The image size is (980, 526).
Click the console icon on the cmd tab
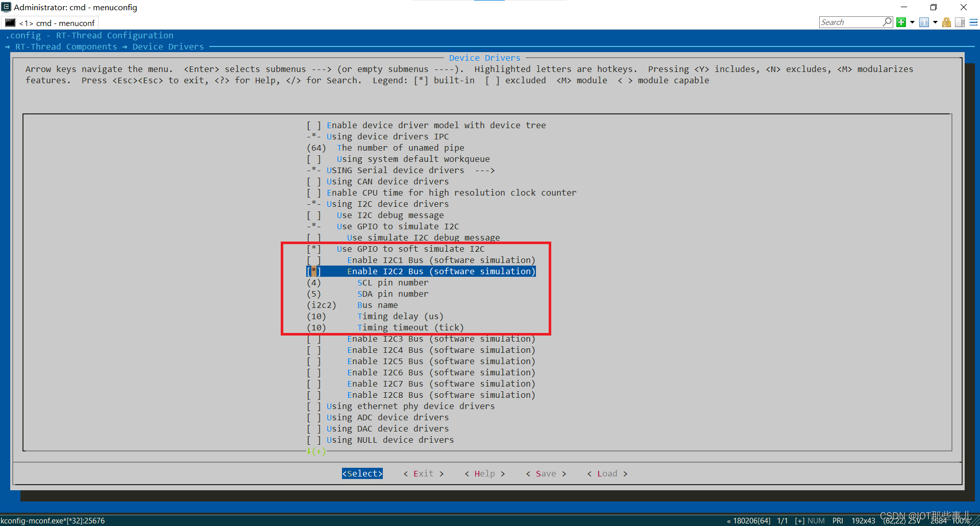click(10, 22)
